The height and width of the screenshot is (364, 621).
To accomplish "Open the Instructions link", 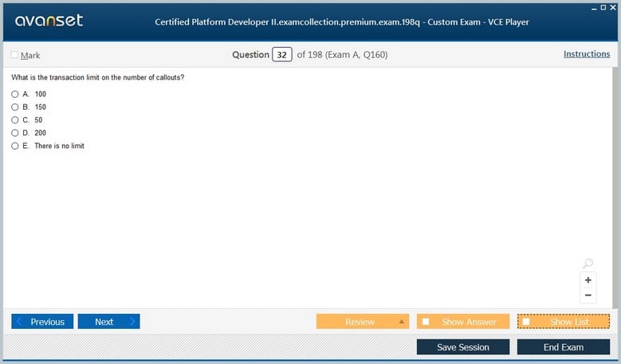I will (587, 54).
